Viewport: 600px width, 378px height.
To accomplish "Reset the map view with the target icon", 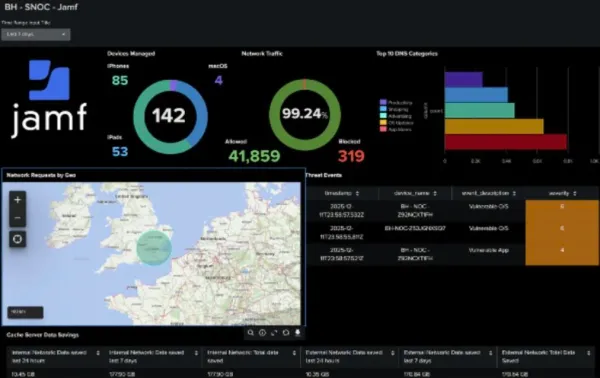I will (x=18, y=239).
